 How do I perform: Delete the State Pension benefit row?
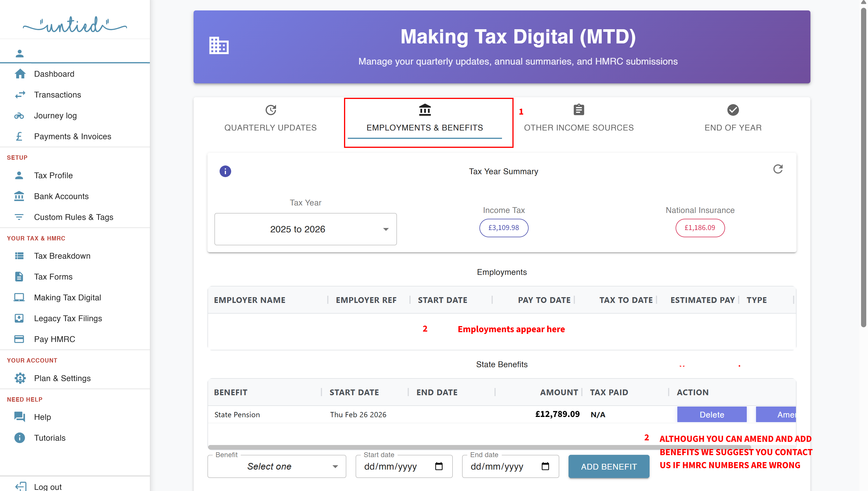coord(711,414)
